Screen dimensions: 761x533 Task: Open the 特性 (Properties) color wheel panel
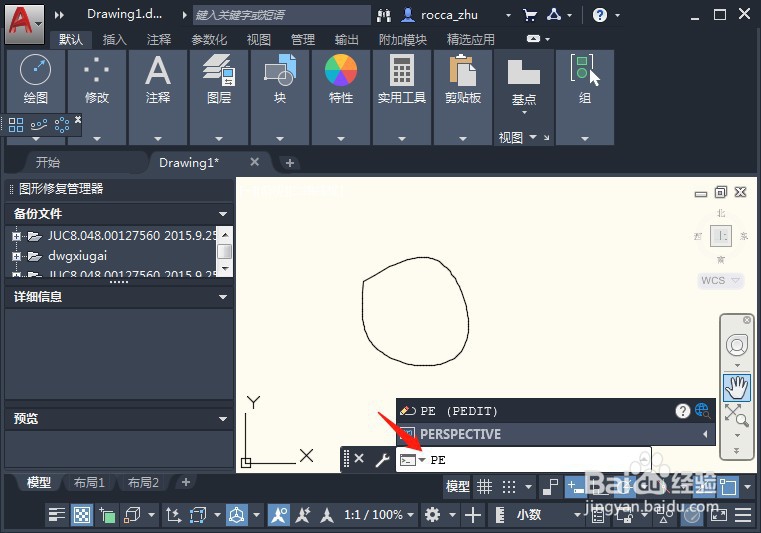[x=341, y=80]
